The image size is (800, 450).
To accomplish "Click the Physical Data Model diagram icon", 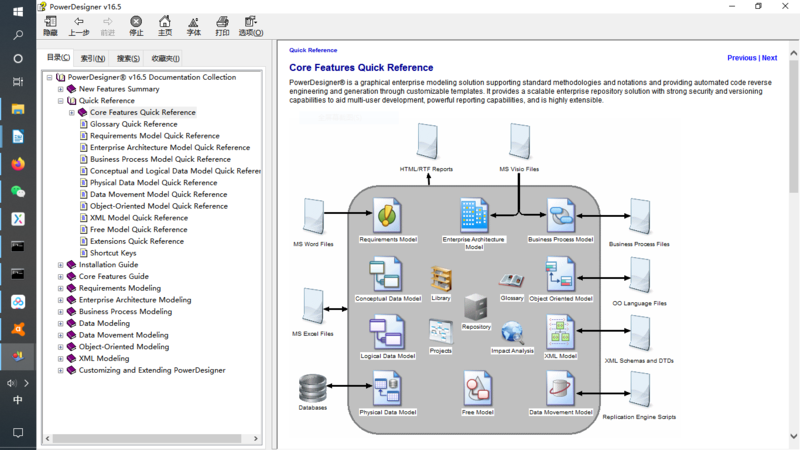I will coord(387,389).
